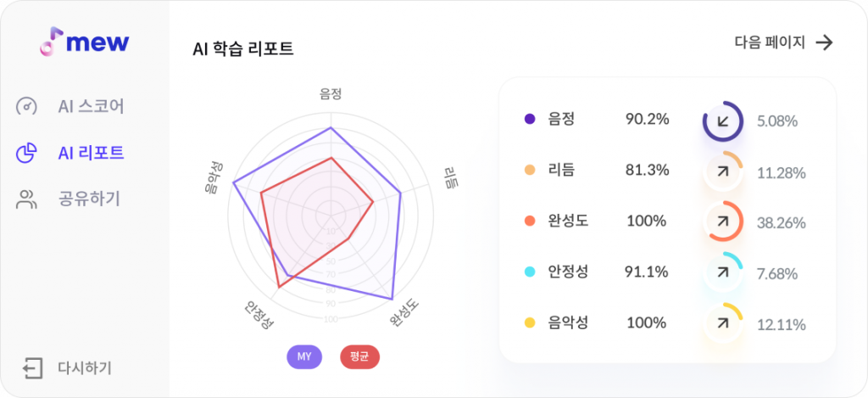Click the 완성도 up-arrow progress ring
This screenshot has width=868, height=398.
pos(722,221)
